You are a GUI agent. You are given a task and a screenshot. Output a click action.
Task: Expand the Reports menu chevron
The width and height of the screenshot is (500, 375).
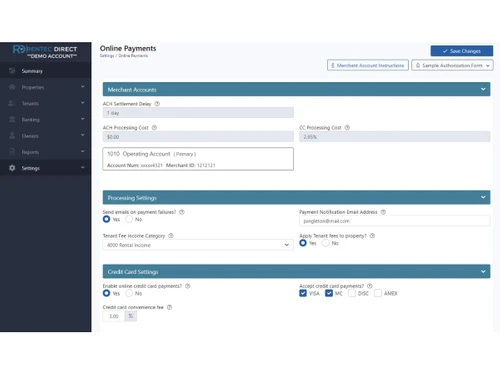tap(83, 151)
